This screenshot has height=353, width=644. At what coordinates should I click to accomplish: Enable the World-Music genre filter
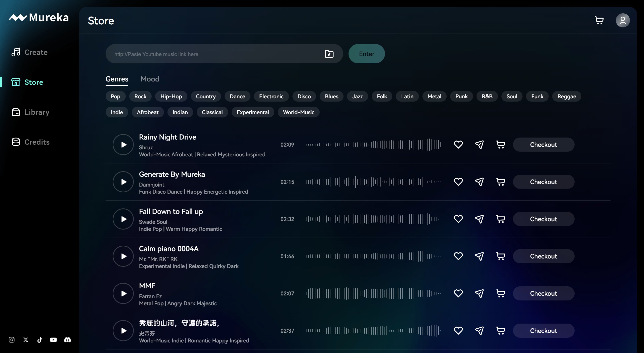[x=298, y=112]
